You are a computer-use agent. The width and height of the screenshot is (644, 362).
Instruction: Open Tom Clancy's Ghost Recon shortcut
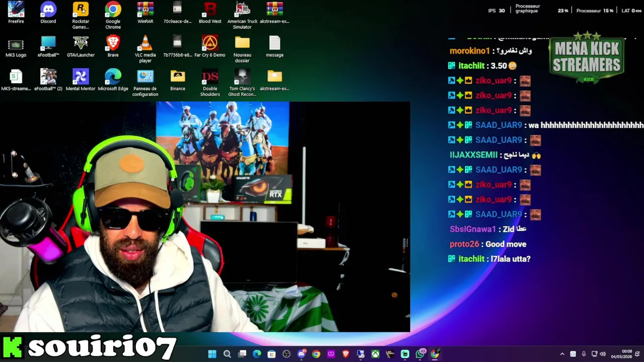coord(242,83)
